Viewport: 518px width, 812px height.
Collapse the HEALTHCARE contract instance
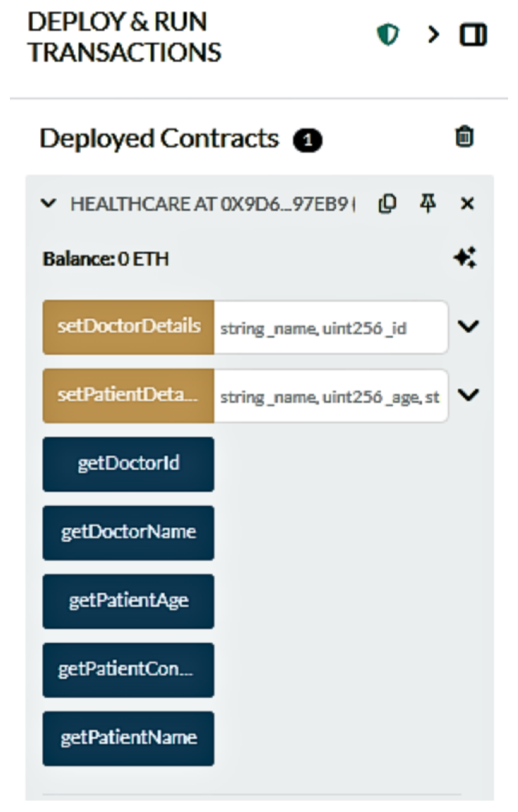[49, 203]
